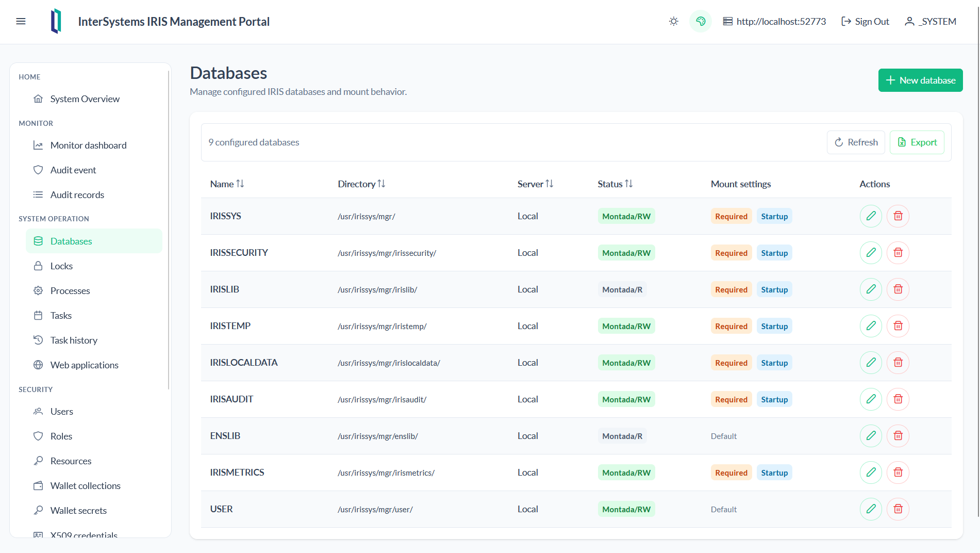Open Audit event in sidebar
Screen dimensions: 980x553
tap(94, 170)
